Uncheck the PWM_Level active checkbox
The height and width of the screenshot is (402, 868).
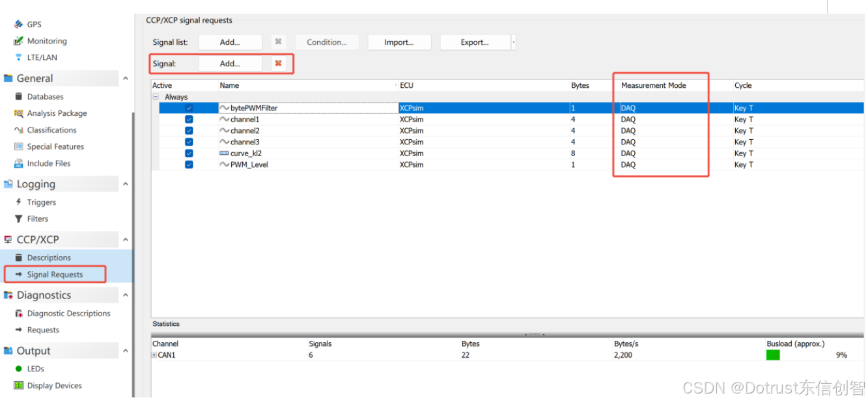[189, 165]
